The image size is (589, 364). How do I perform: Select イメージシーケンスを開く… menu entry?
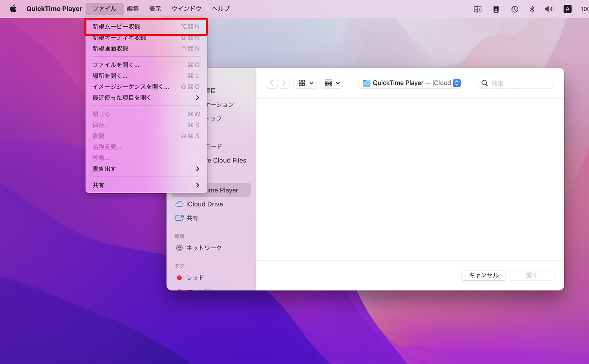146,87
